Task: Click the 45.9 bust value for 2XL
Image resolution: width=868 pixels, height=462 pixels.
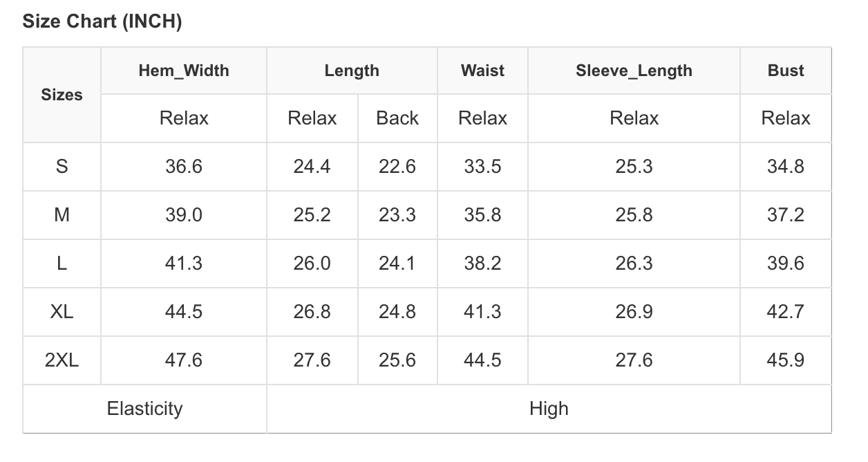Action: click(x=786, y=360)
